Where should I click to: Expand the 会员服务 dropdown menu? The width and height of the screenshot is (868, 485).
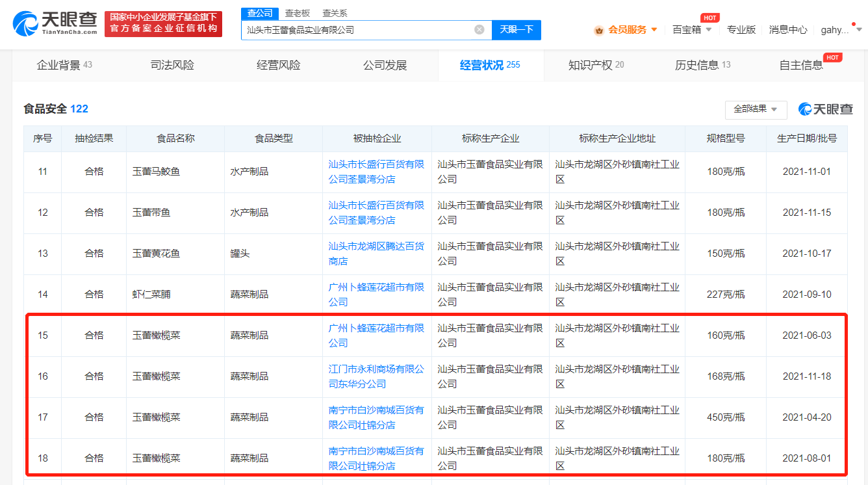point(654,30)
